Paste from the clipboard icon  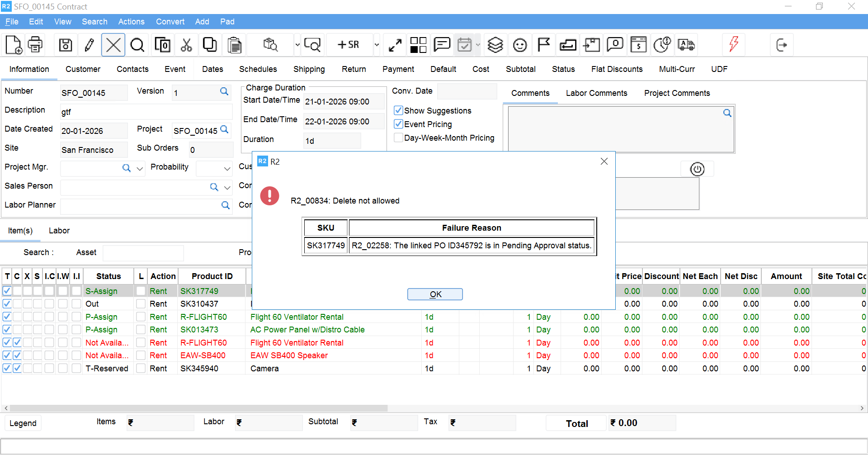tap(235, 45)
